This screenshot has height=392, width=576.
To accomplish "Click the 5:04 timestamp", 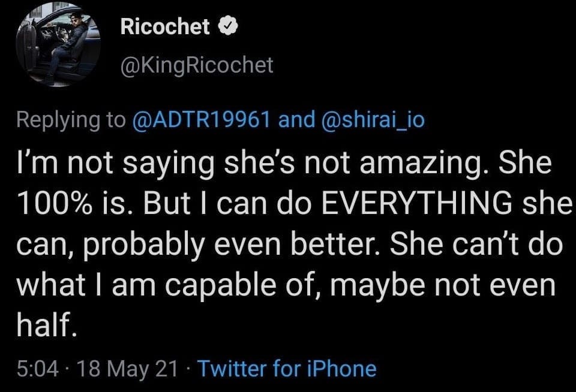I will [x=37, y=368].
